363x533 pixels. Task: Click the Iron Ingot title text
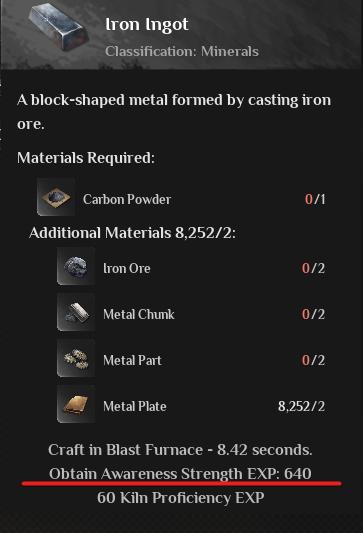tap(147, 25)
